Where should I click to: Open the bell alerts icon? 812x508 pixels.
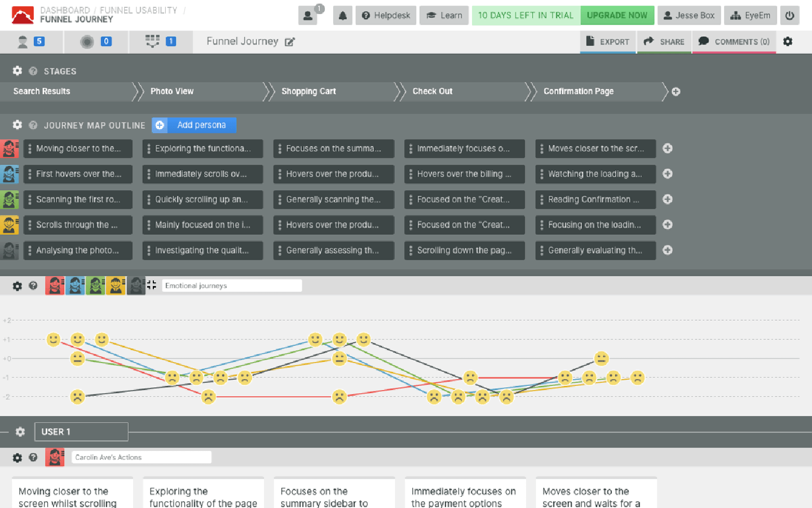[x=342, y=15]
